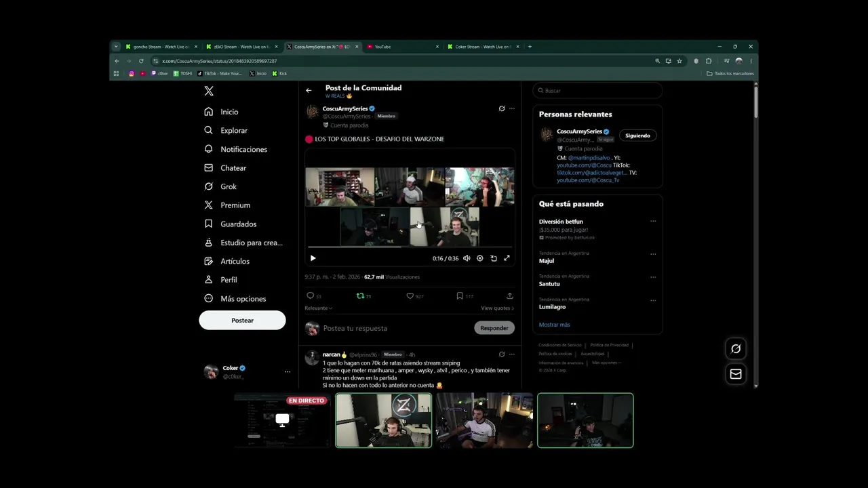This screenshot has width=868, height=488.
Task: Open Guardados bookmarks page
Action: pyautogui.click(x=231, y=224)
